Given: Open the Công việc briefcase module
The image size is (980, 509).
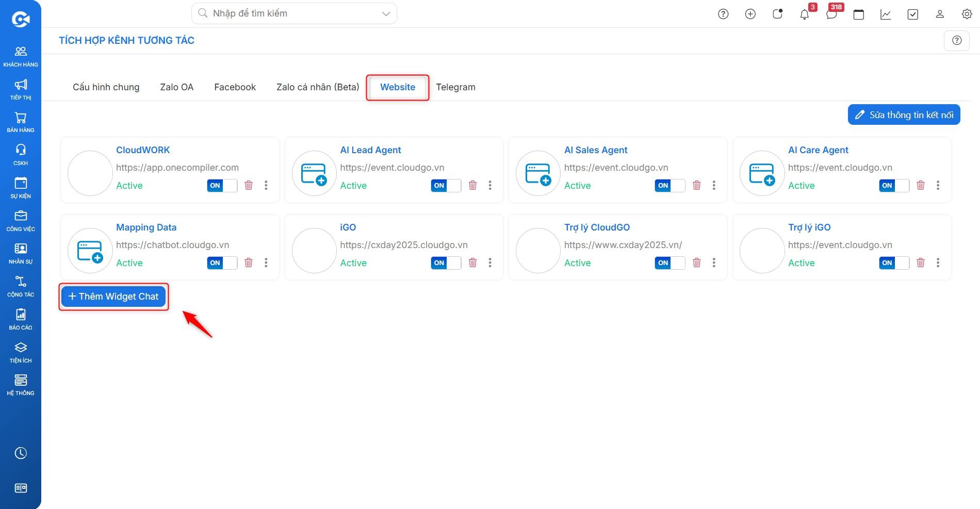Looking at the screenshot, I should (21, 221).
